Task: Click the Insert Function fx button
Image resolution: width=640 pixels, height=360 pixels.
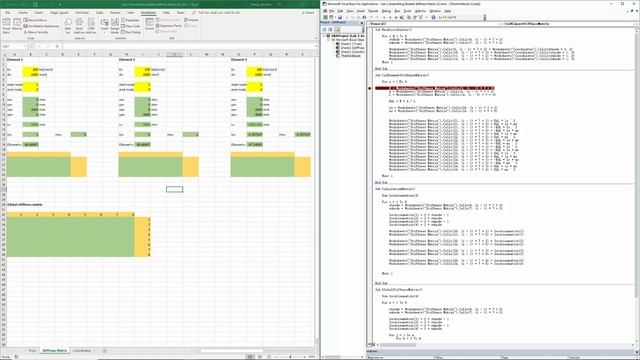Action: 57,46
